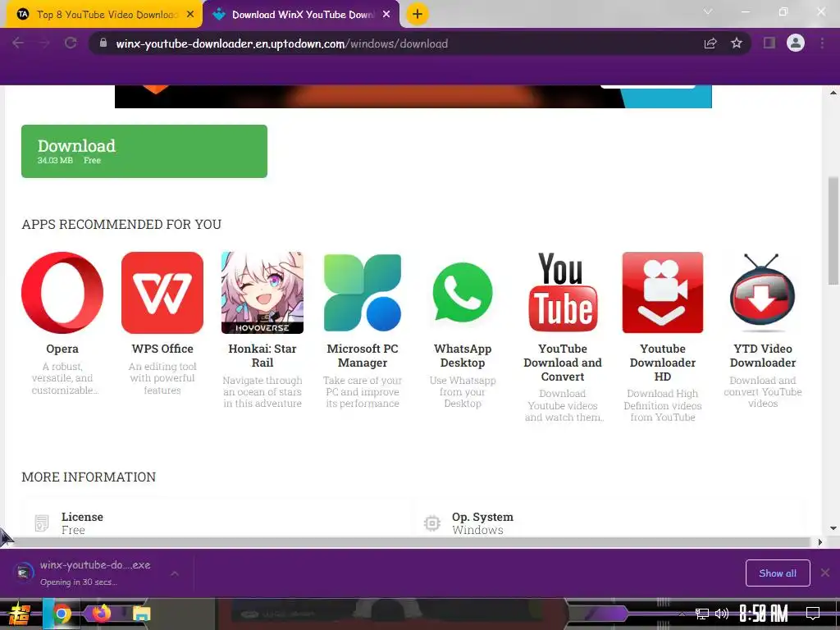Open the YouTube Download and Convert icon

pos(563,293)
